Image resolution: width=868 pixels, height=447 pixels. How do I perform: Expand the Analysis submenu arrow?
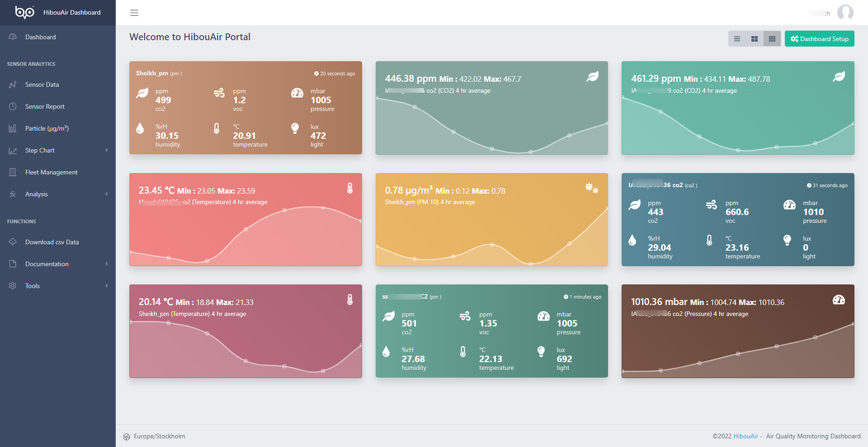click(x=107, y=194)
